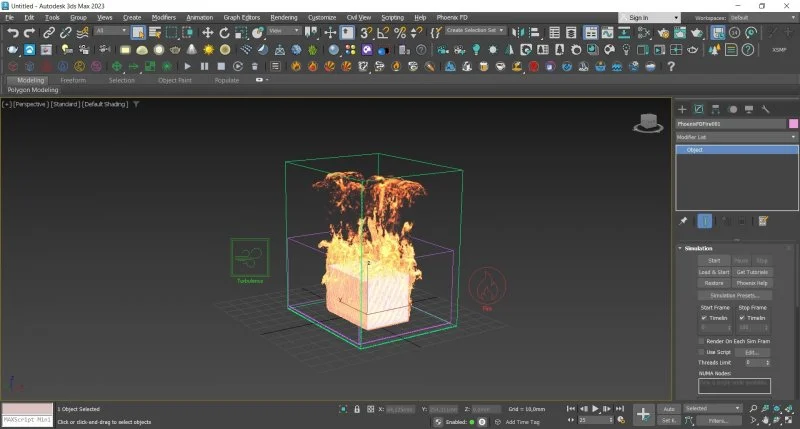Open Simulation Presets

(735, 295)
